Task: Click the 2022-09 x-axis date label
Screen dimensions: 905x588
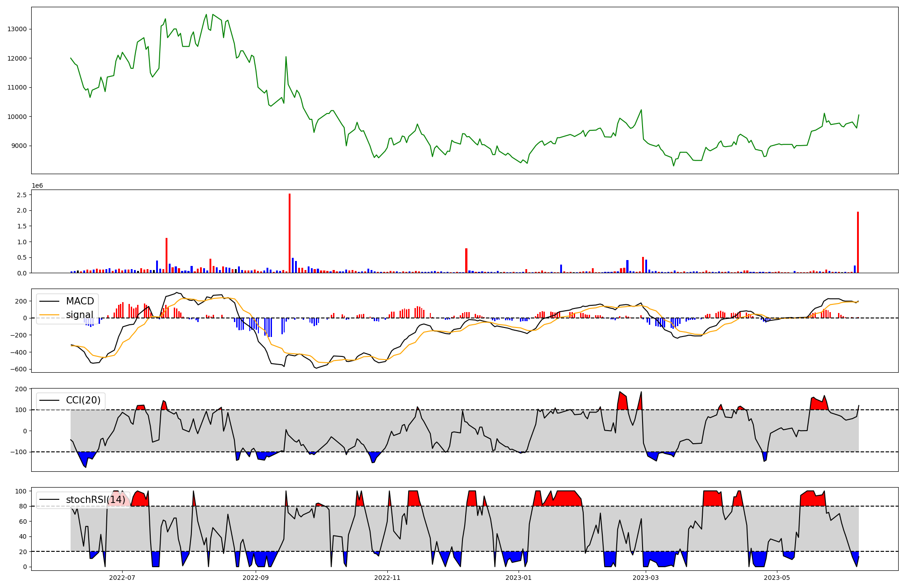Action: pyautogui.click(x=256, y=578)
